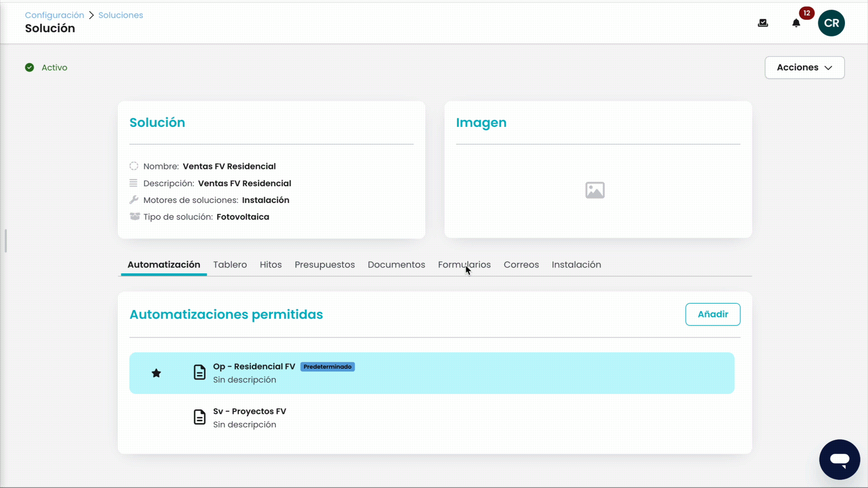The image size is (868, 488).
Task: Select the Automatización tab
Action: [x=164, y=265]
